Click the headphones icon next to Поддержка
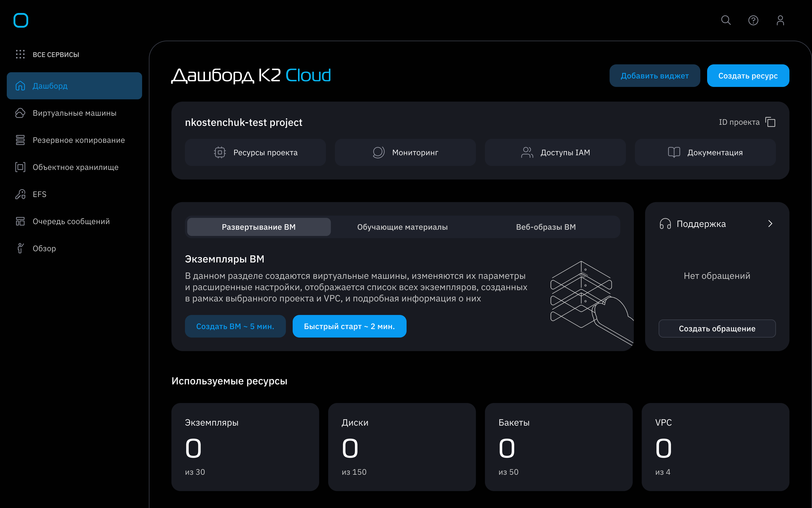 tap(665, 224)
